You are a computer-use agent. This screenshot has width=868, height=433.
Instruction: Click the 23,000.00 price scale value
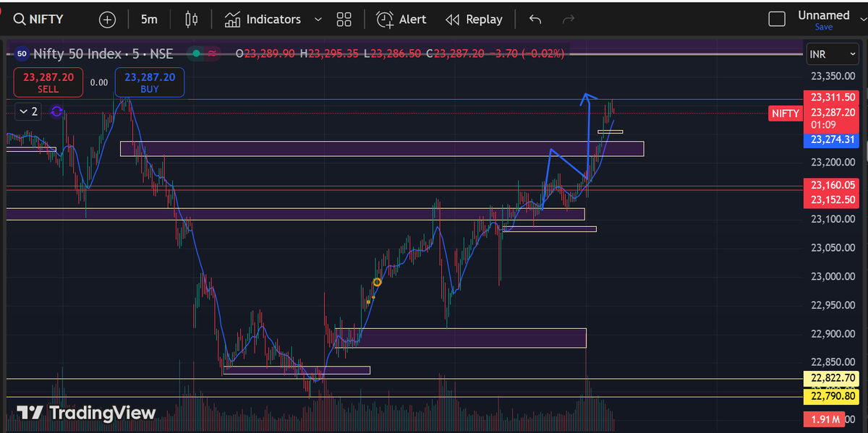pyautogui.click(x=833, y=277)
